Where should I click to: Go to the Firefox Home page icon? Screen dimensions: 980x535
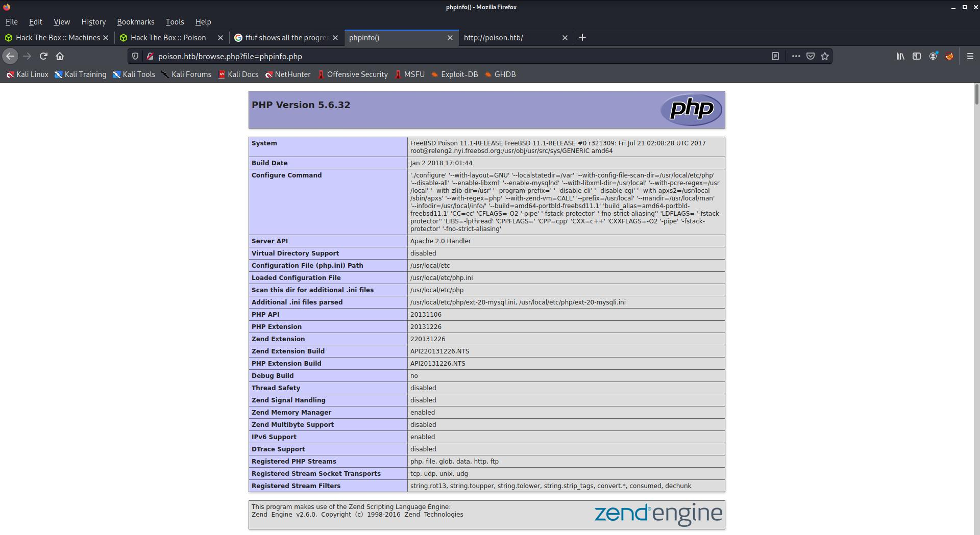point(60,56)
